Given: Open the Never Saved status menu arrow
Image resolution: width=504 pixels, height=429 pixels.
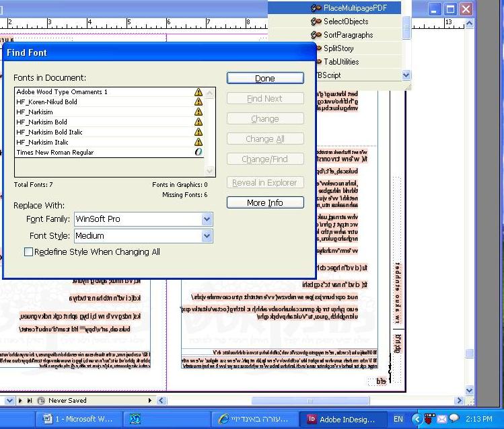Looking at the screenshot, I should [x=149, y=400].
